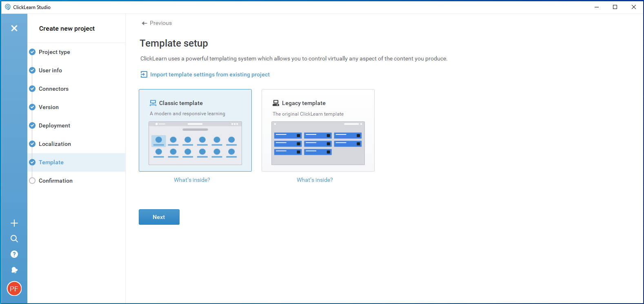Click the import icon next to Import template settings
Screen dimensions: 644x304
[x=144, y=74]
